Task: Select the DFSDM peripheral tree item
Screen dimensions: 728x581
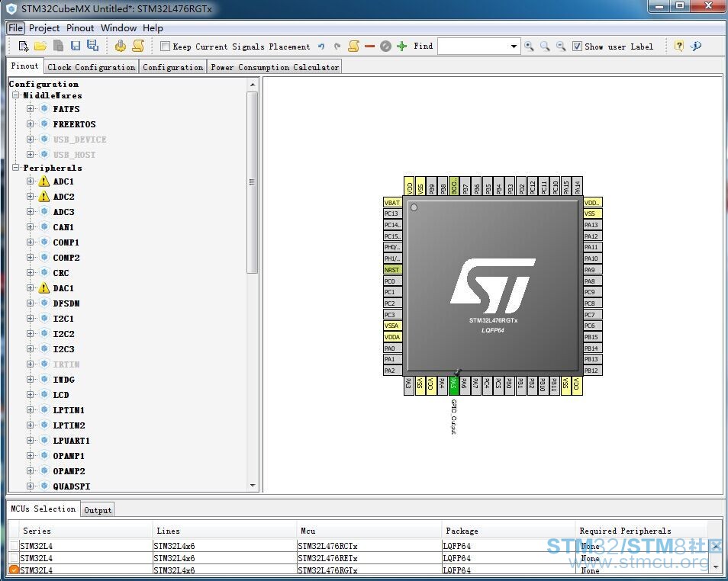Action: pos(66,303)
